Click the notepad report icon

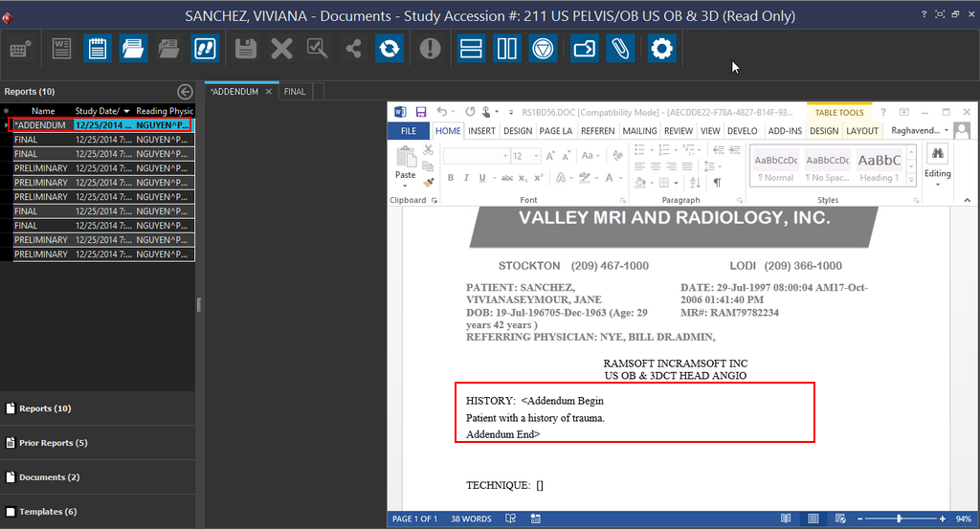(x=97, y=48)
